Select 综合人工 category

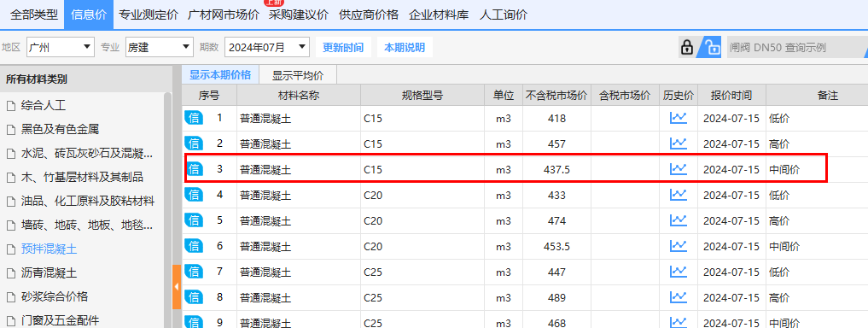coord(44,105)
